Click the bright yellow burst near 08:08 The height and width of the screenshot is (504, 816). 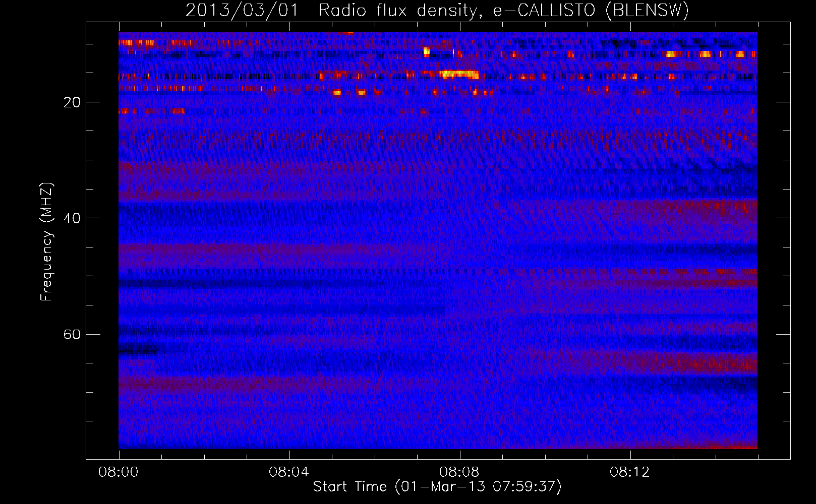[x=458, y=75]
